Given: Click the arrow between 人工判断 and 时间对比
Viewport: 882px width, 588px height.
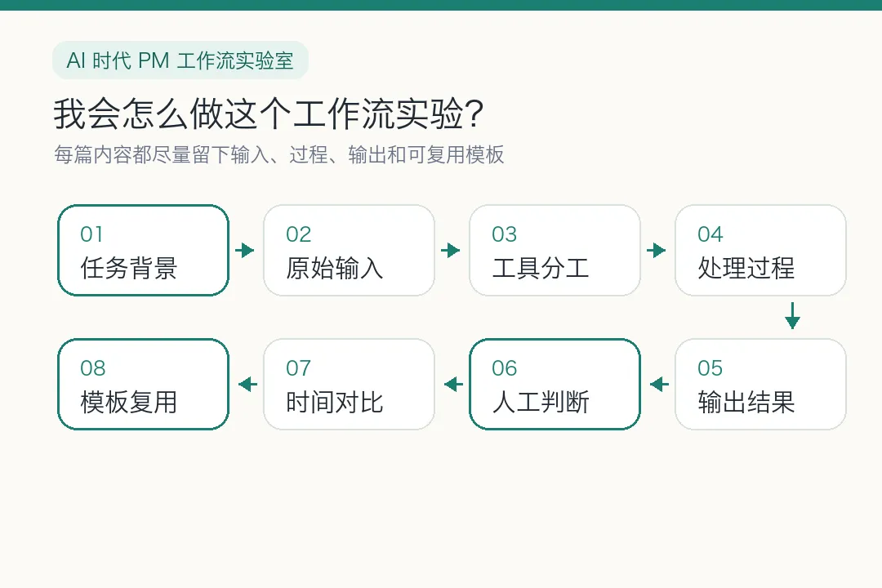Looking at the screenshot, I should coord(453,385).
